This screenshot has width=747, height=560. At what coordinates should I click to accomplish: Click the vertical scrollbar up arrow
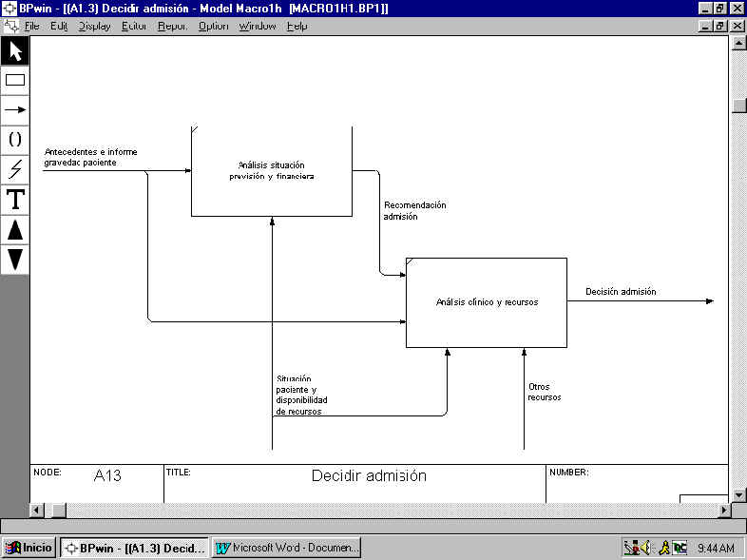point(738,44)
